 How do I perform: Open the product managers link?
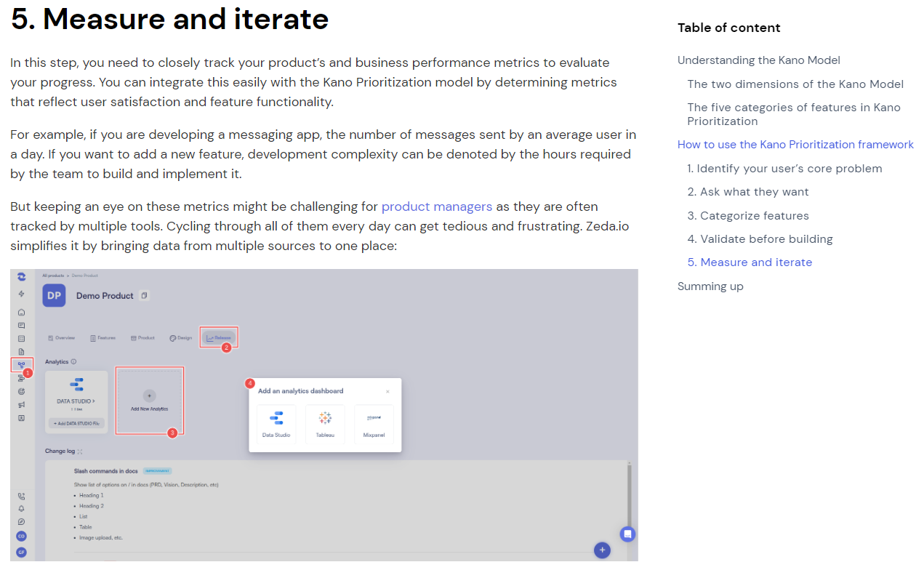[436, 206]
